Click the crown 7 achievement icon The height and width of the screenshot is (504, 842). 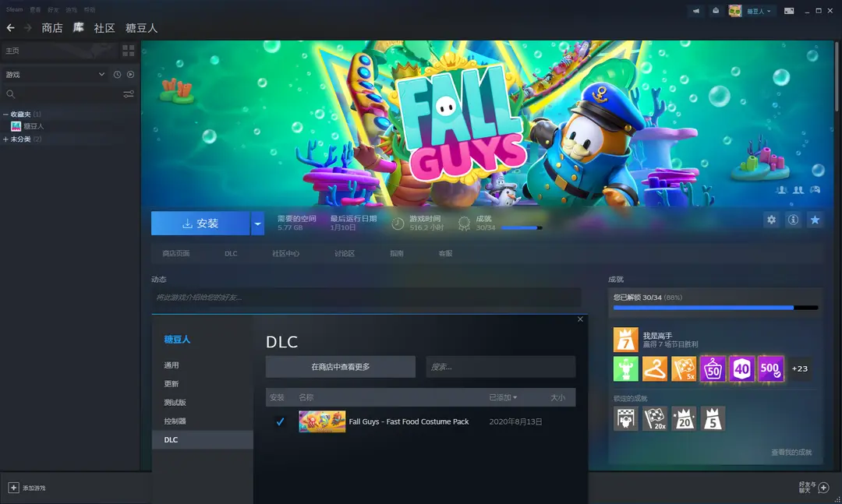tap(625, 340)
